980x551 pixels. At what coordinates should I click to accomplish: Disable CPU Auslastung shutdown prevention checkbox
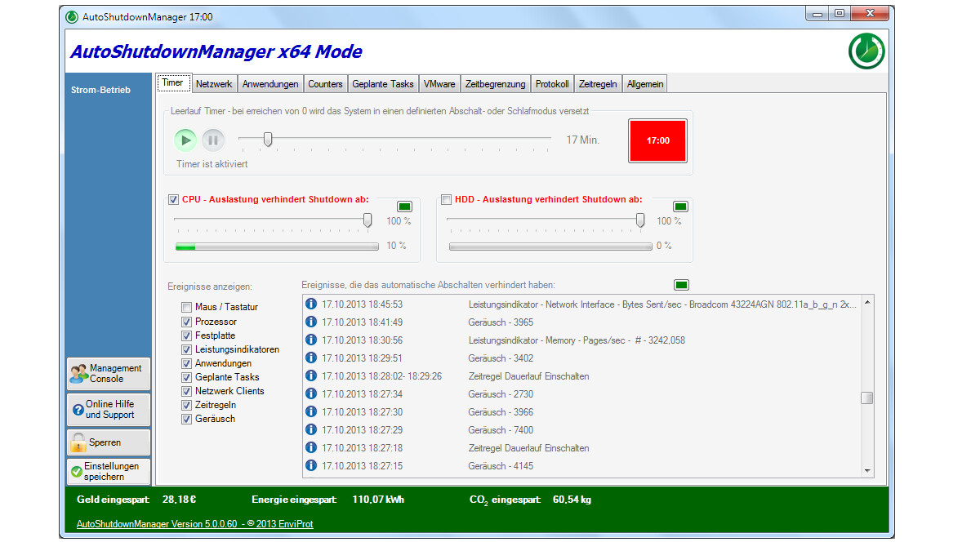pos(173,199)
